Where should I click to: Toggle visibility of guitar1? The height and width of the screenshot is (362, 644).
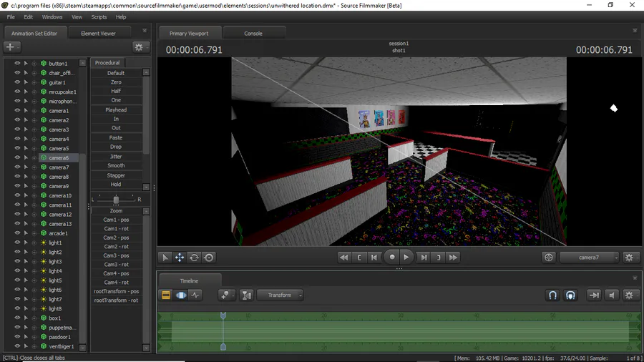point(17,82)
